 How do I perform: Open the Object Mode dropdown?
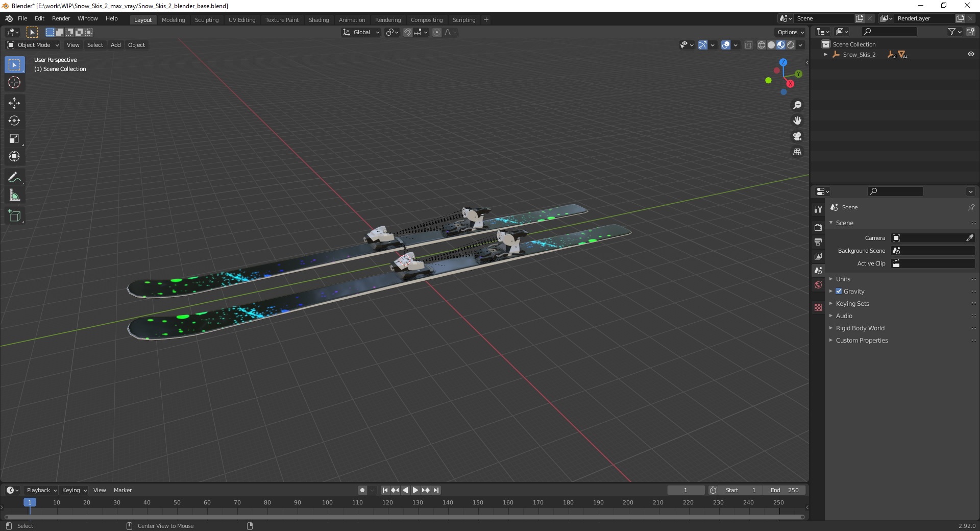pyautogui.click(x=33, y=45)
